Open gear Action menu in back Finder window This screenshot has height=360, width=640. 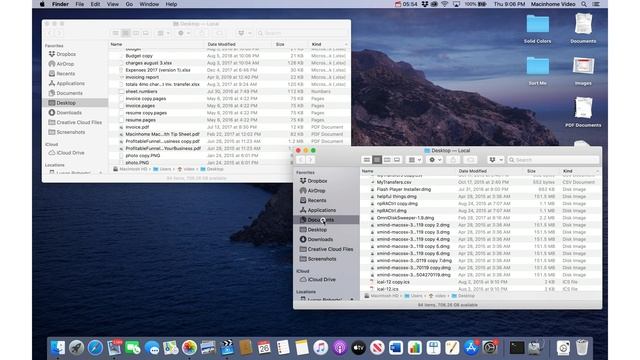click(x=184, y=33)
